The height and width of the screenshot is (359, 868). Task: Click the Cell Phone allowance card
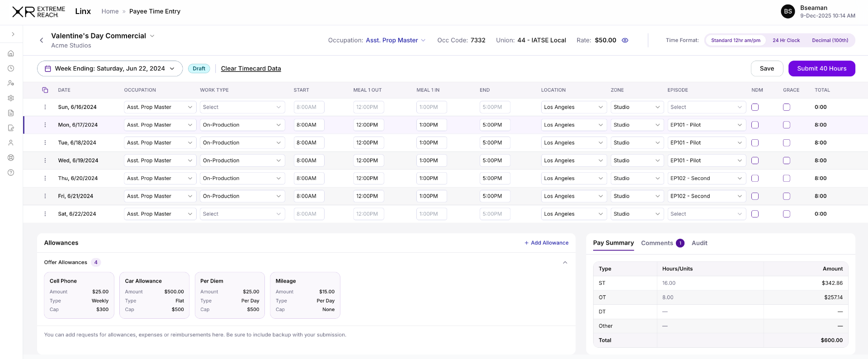coord(79,295)
